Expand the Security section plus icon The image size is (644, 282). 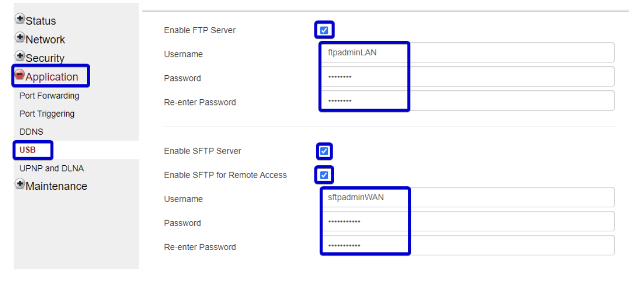(x=20, y=56)
